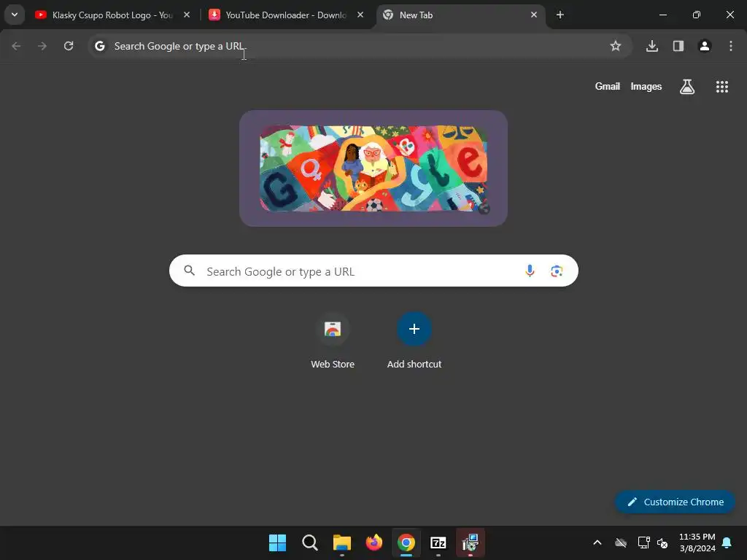Launch Firefox from the taskbar
The height and width of the screenshot is (560, 747).
coord(374,542)
